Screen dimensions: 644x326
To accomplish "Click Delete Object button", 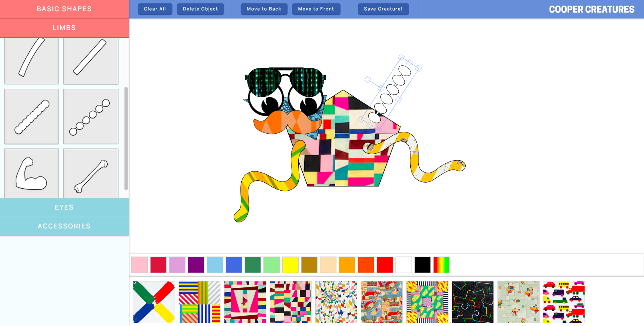I will 200,9.
